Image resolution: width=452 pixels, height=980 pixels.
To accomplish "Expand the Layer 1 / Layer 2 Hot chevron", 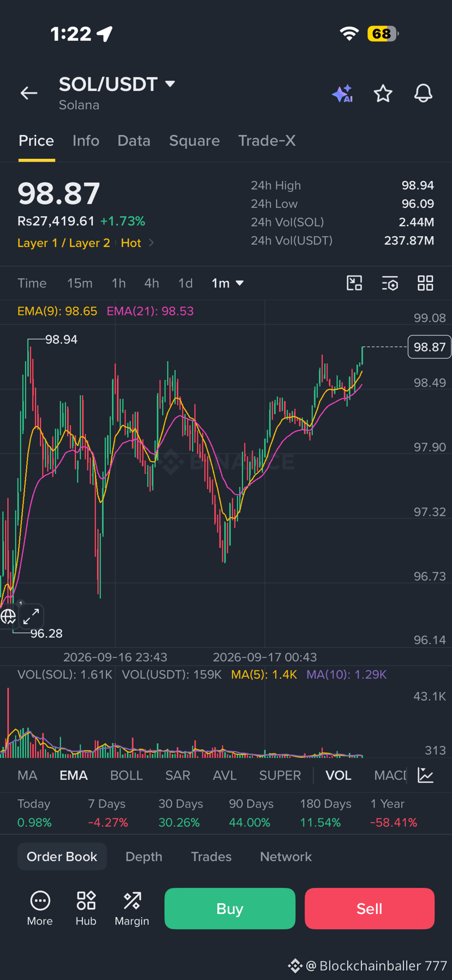I will (151, 243).
